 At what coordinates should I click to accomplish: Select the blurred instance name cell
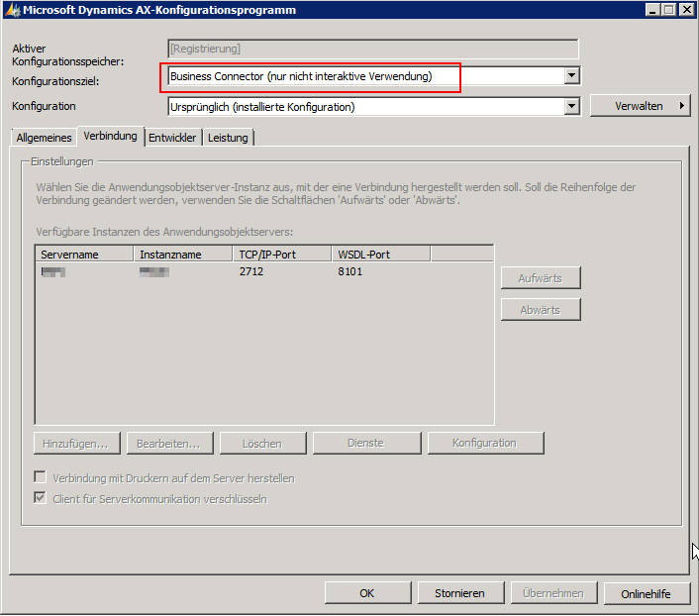154,271
